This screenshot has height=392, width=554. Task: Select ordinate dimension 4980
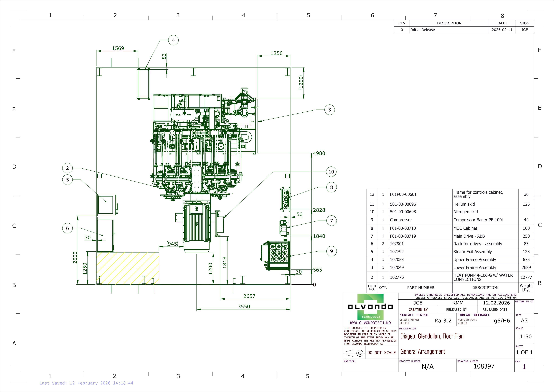[x=319, y=153]
